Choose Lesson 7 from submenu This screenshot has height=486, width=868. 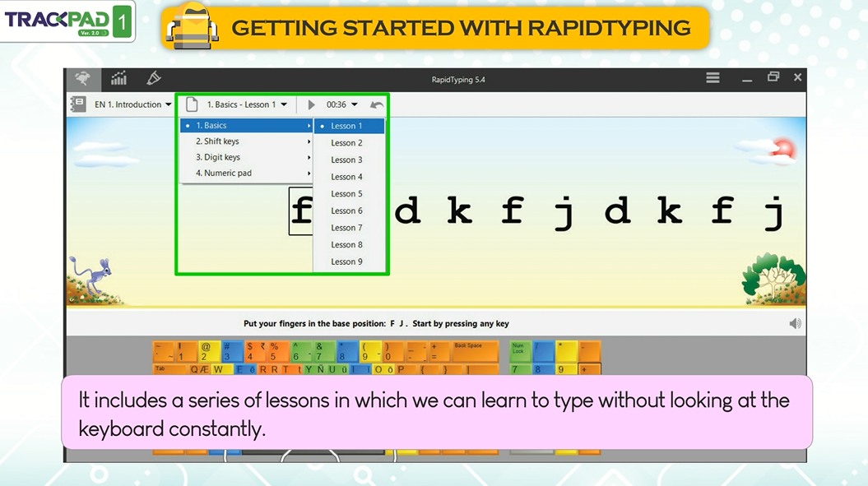pyautogui.click(x=350, y=228)
